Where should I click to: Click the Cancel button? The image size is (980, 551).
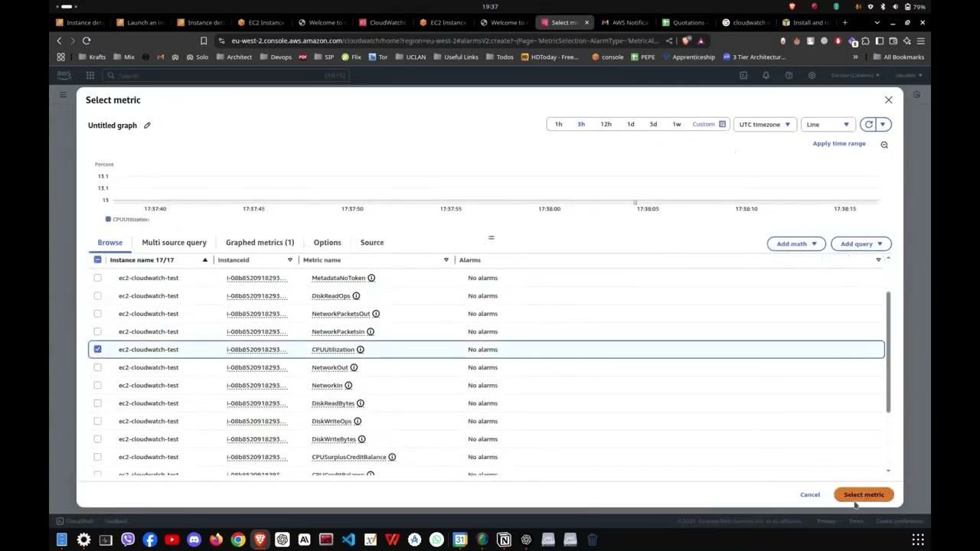coord(810,494)
